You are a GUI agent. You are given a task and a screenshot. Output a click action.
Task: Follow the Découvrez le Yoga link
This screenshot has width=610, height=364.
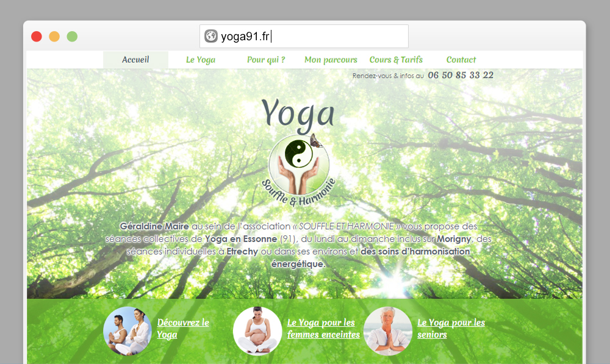(x=183, y=329)
